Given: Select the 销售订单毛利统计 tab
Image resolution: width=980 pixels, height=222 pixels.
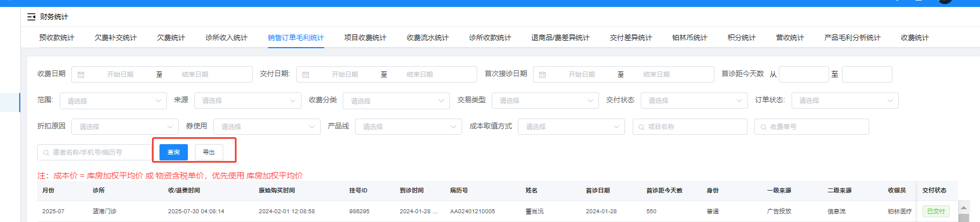Looking at the screenshot, I should click(x=296, y=38).
